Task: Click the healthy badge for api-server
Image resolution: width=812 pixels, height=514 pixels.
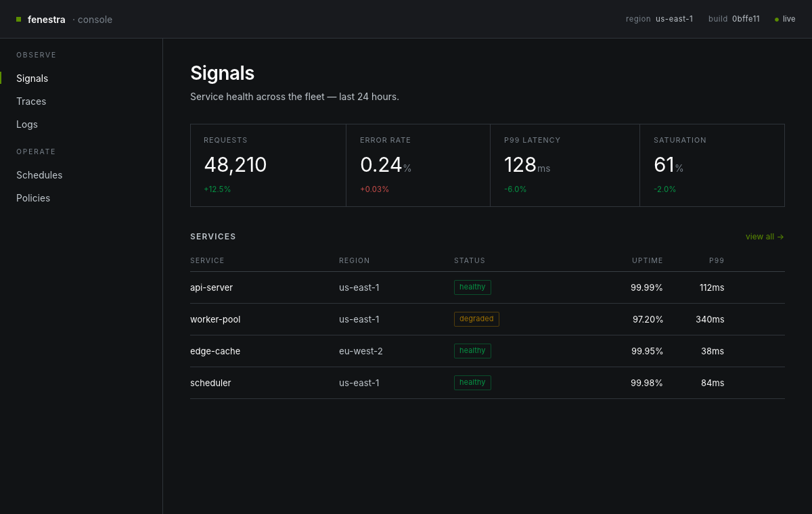Action: point(472,287)
